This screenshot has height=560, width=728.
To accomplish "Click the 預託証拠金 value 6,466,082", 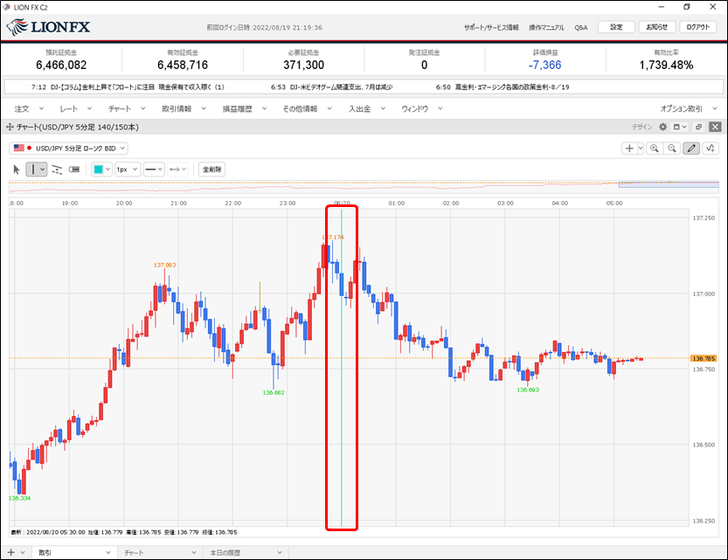I will 61,65.
